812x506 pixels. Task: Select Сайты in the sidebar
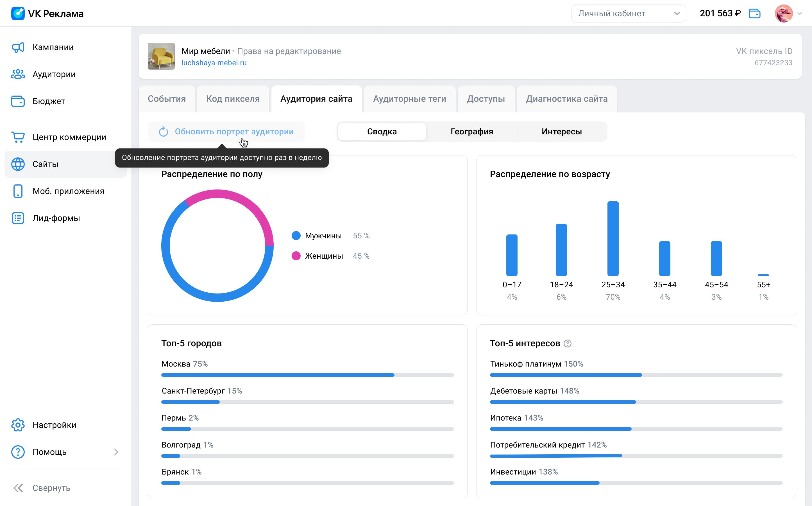(x=65, y=164)
